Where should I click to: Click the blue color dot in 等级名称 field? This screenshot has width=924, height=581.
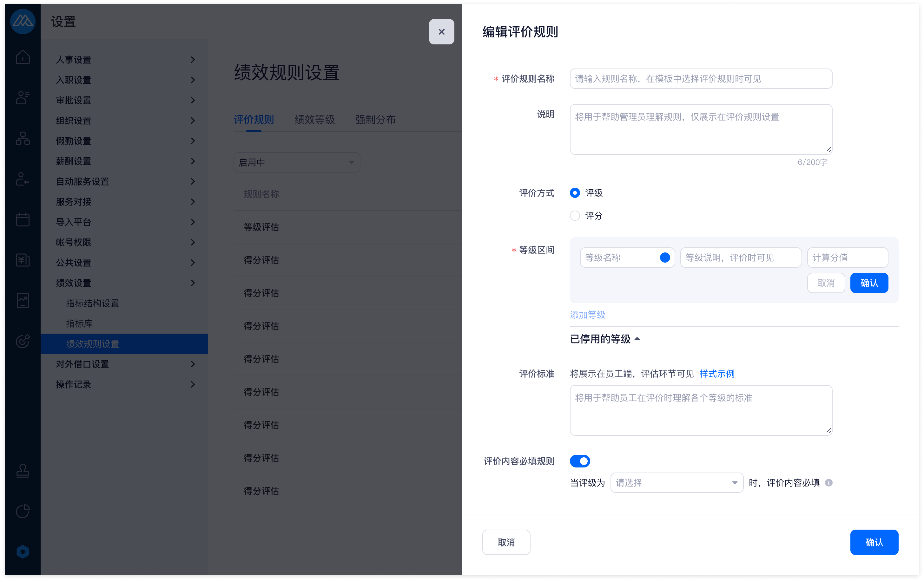pos(665,258)
